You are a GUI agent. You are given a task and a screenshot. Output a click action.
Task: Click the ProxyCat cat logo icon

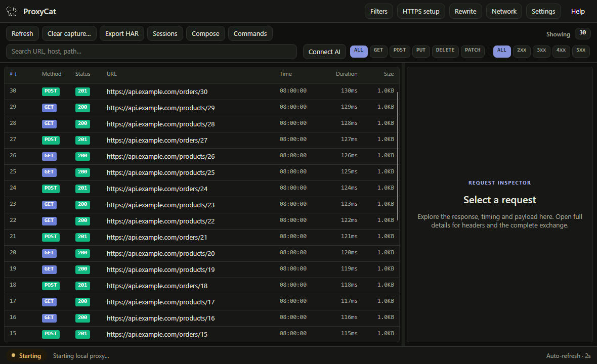12,12
